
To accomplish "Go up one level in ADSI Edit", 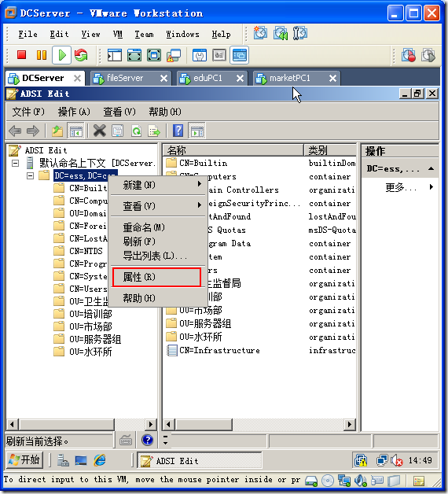I will pos(57,131).
